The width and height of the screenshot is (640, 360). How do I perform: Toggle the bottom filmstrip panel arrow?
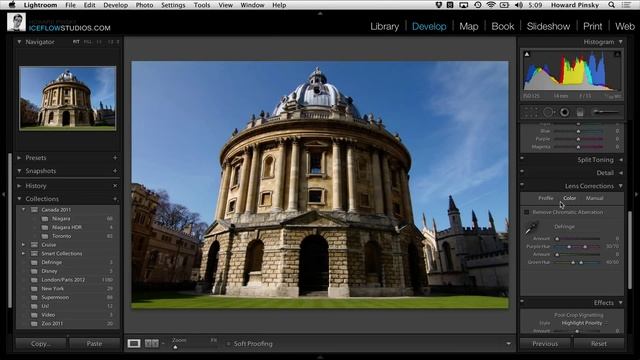tap(320, 357)
